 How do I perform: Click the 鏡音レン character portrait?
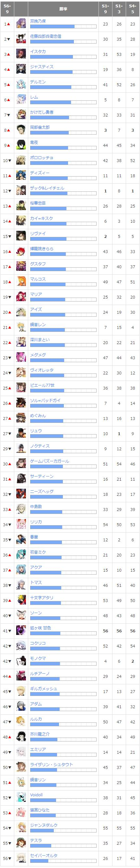click(x=21, y=327)
